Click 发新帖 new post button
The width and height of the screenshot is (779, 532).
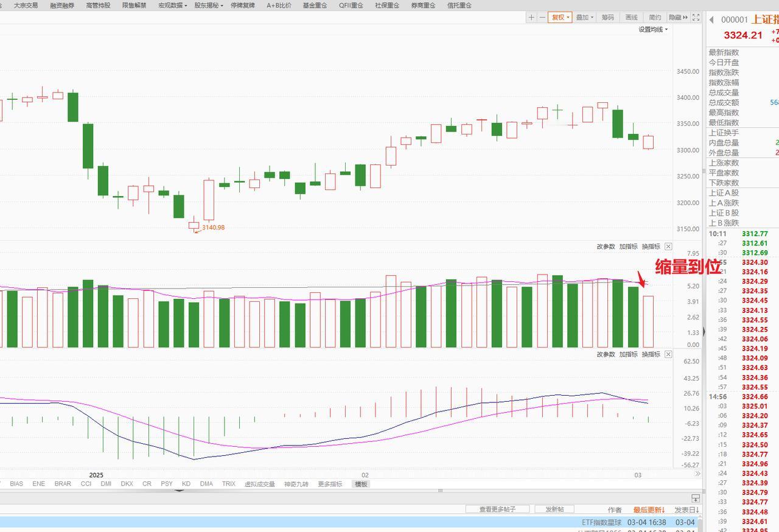[554, 509]
